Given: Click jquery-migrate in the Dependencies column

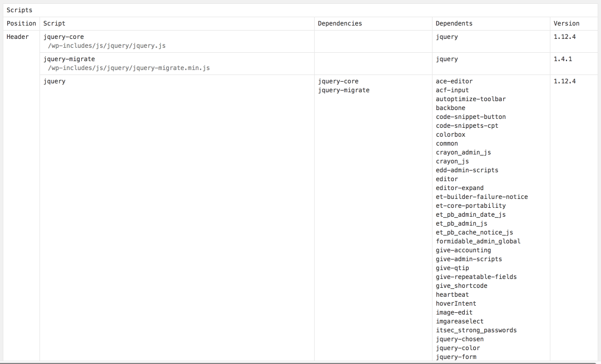Looking at the screenshot, I should (344, 90).
